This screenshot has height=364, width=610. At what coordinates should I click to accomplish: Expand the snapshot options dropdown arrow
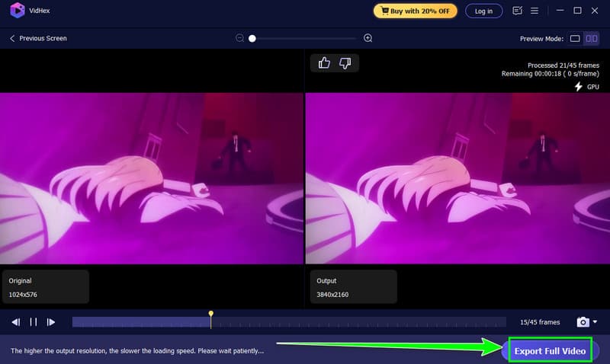pos(595,321)
